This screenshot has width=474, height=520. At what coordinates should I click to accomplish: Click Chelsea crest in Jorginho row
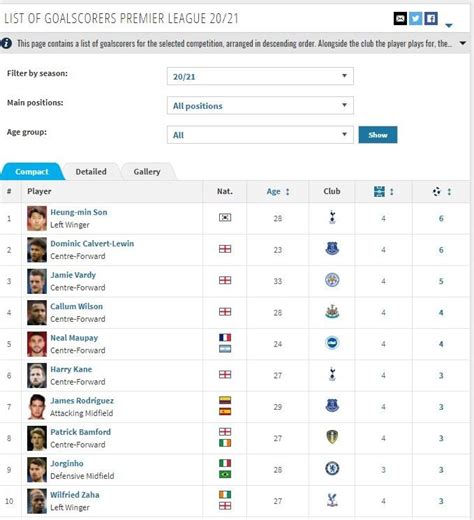tap(332, 469)
